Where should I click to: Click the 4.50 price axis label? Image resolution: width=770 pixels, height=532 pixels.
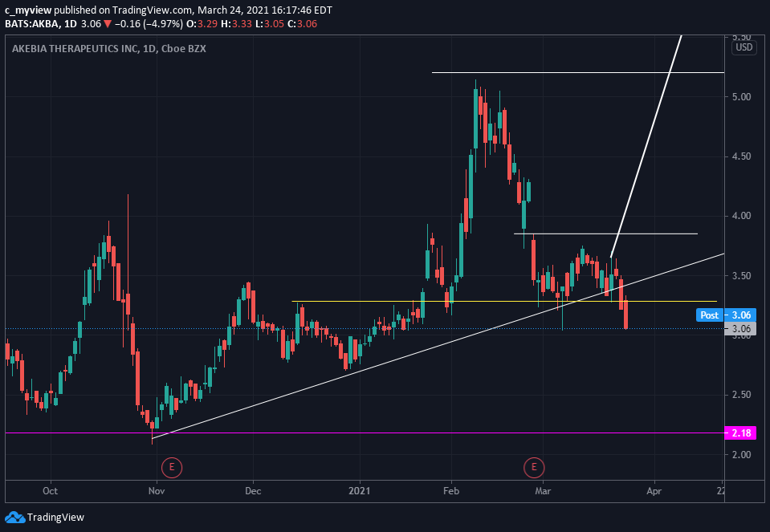[x=741, y=156]
